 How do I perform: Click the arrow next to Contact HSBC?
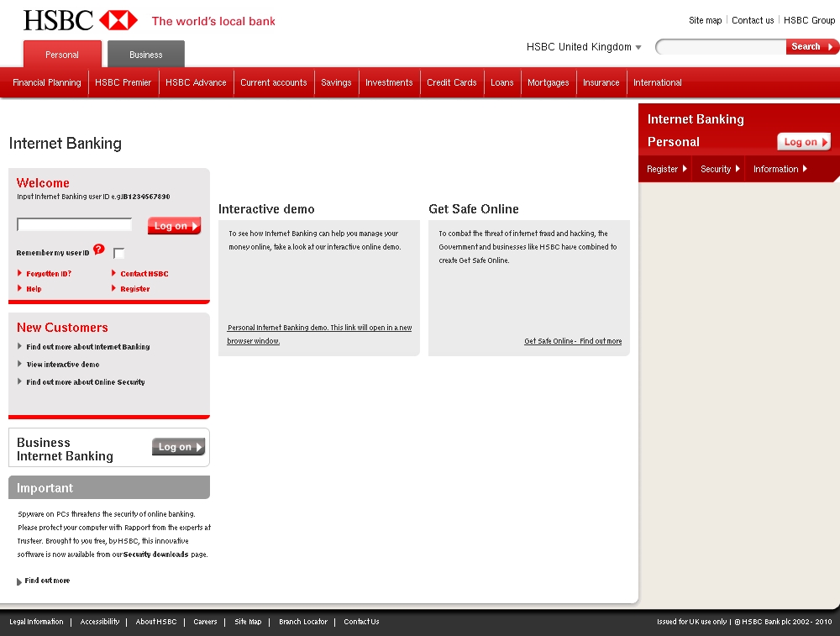(113, 273)
